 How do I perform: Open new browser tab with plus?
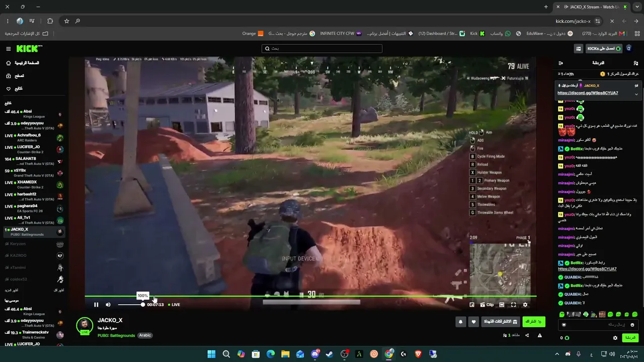546,7
